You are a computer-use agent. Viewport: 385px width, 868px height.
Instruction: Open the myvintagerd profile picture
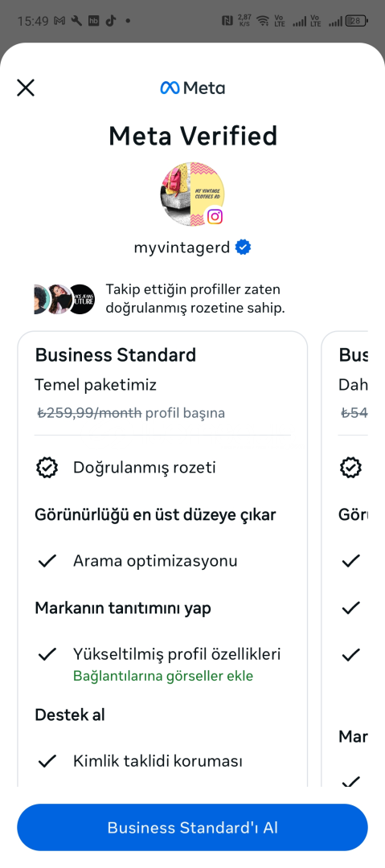tap(192, 194)
